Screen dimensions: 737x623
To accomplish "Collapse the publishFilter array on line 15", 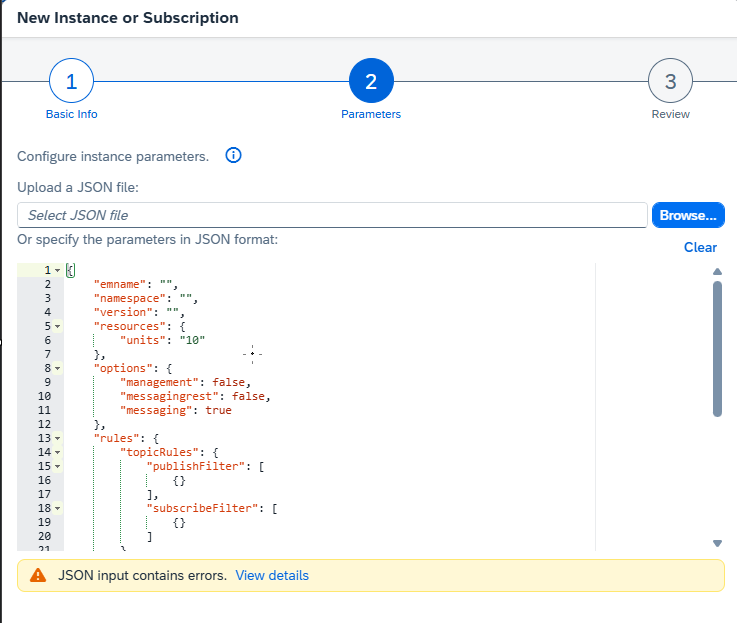I will [x=58, y=466].
